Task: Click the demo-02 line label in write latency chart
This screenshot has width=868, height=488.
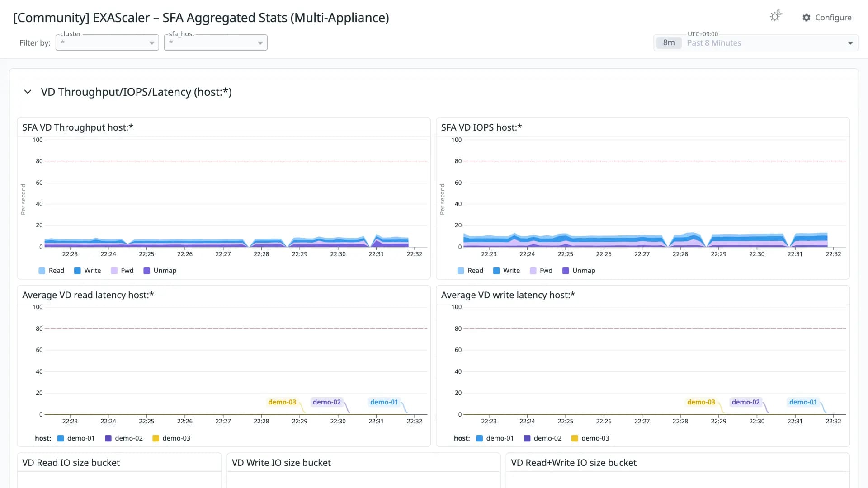Action: tap(746, 402)
